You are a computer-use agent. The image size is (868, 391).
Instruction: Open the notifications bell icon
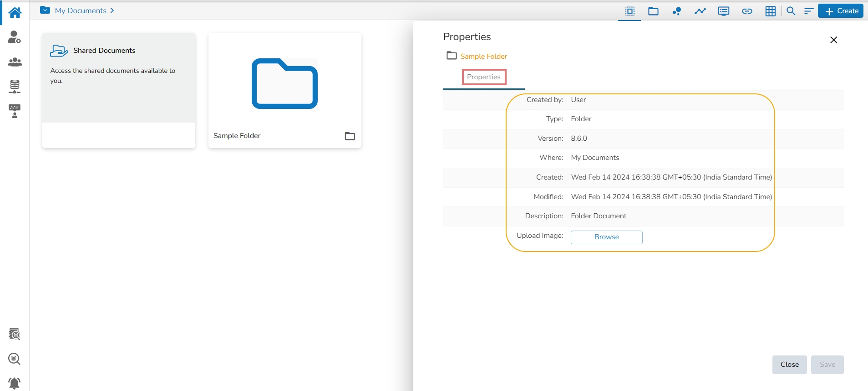tap(15, 383)
